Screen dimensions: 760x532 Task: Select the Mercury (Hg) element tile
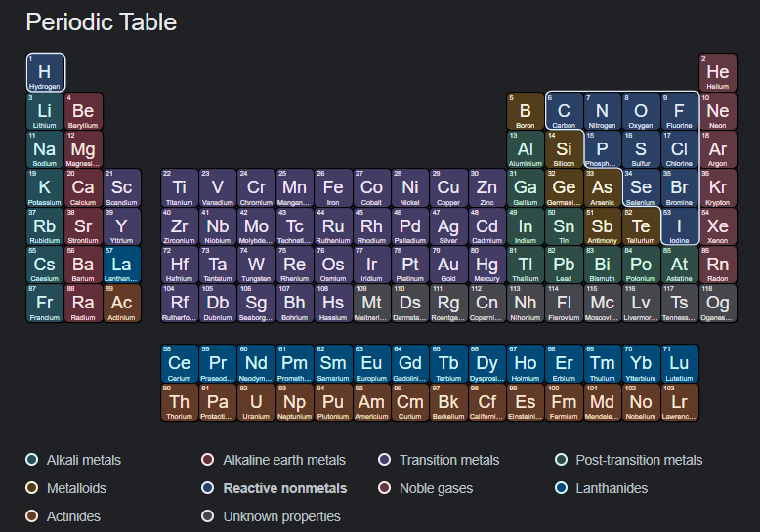click(486, 265)
